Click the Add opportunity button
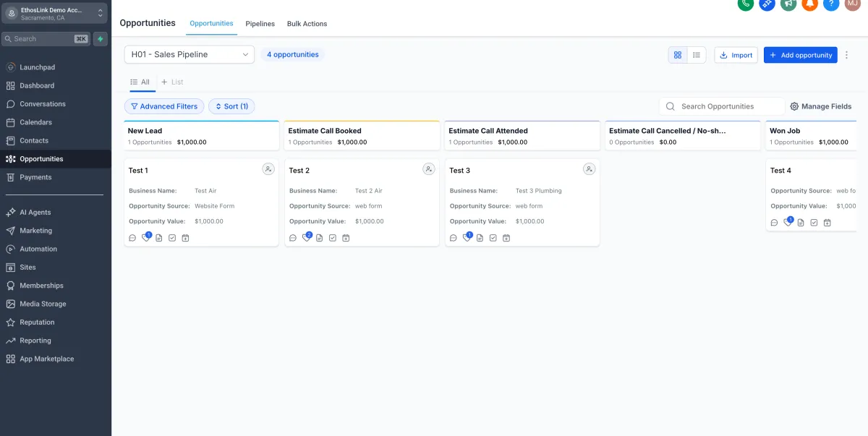Viewport: 868px width, 436px height. coord(800,55)
